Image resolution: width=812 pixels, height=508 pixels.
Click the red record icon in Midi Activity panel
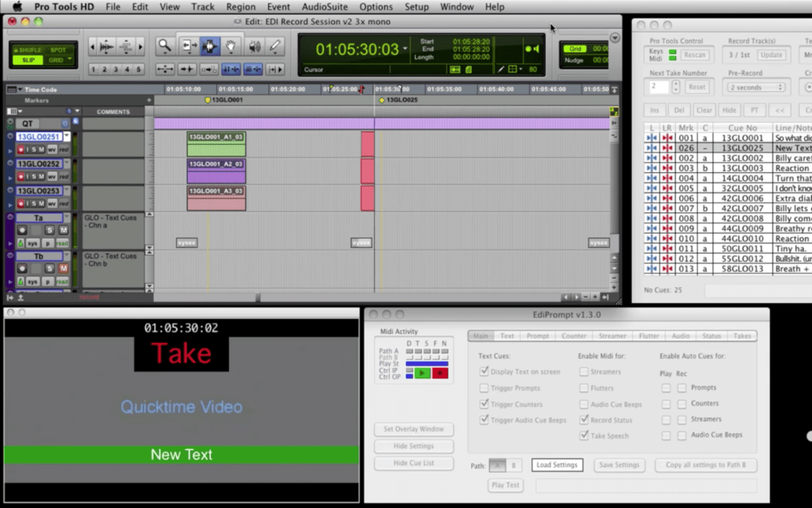(440, 372)
